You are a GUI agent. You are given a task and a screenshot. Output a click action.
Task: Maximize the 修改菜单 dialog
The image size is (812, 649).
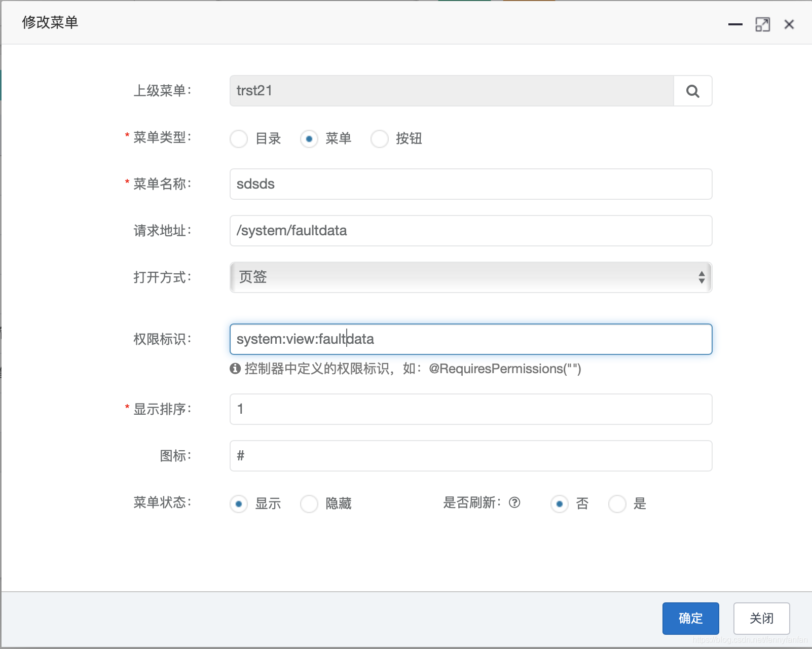(762, 24)
